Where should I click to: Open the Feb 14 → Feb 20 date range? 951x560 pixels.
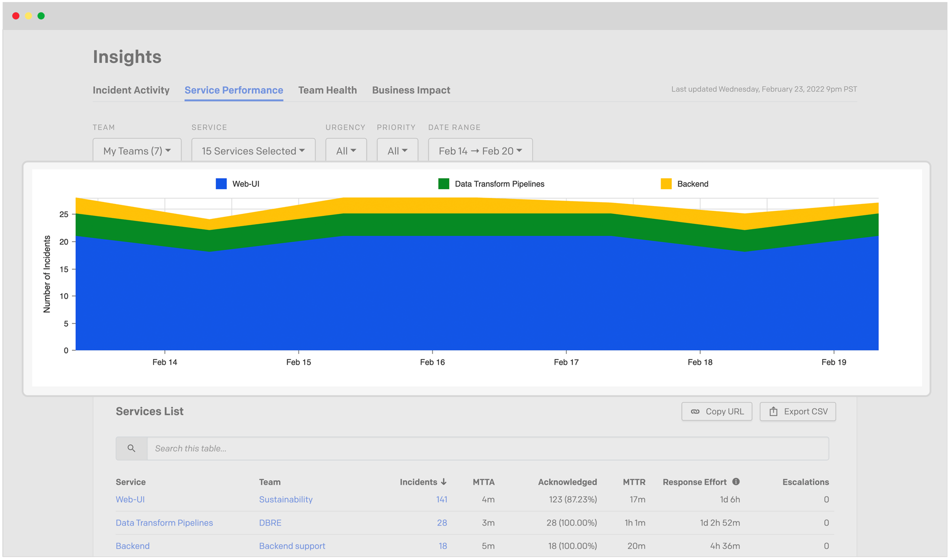[480, 151]
